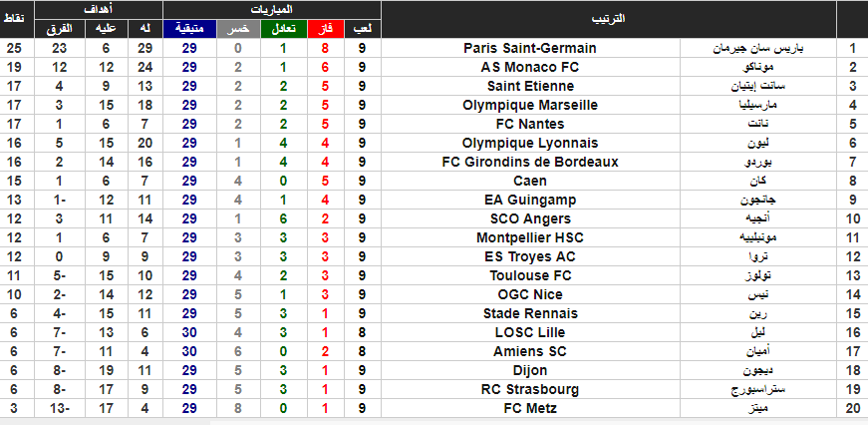This screenshot has width=868, height=425.
Task: Click the Arabic name باريس سان جيرمان
Action: [757, 48]
